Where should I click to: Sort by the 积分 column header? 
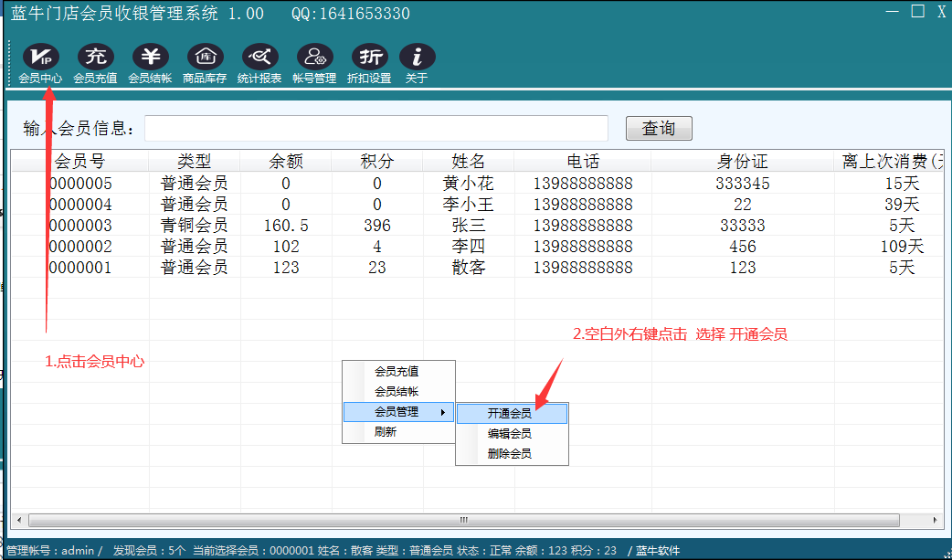(x=377, y=161)
